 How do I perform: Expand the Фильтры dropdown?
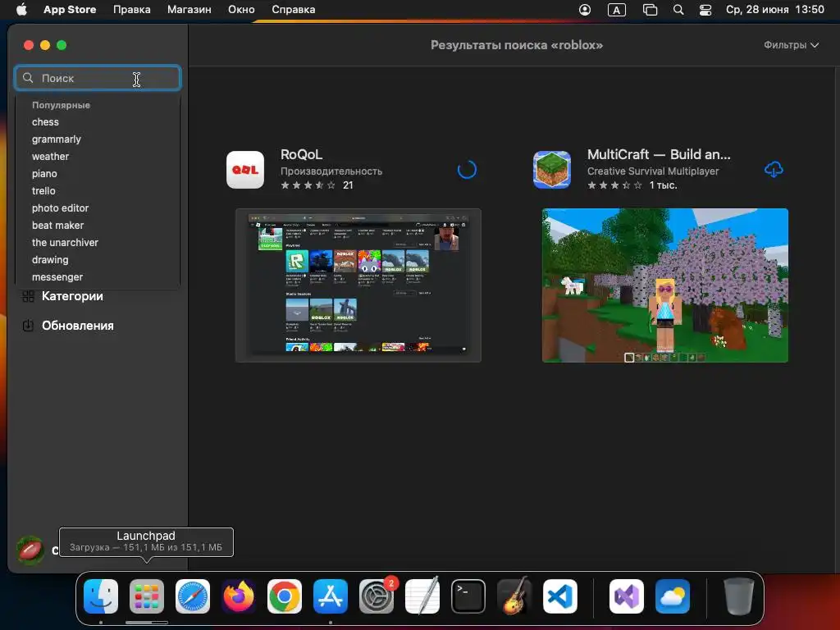pyautogui.click(x=792, y=45)
